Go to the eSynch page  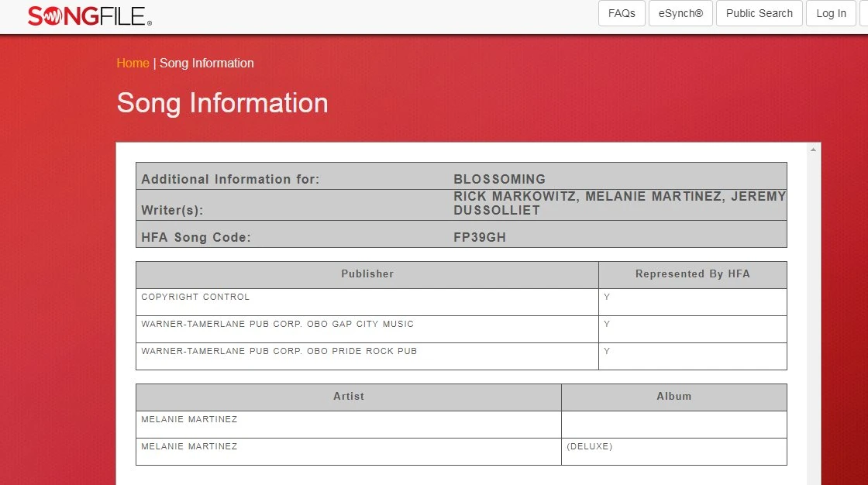tap(680, 13)
